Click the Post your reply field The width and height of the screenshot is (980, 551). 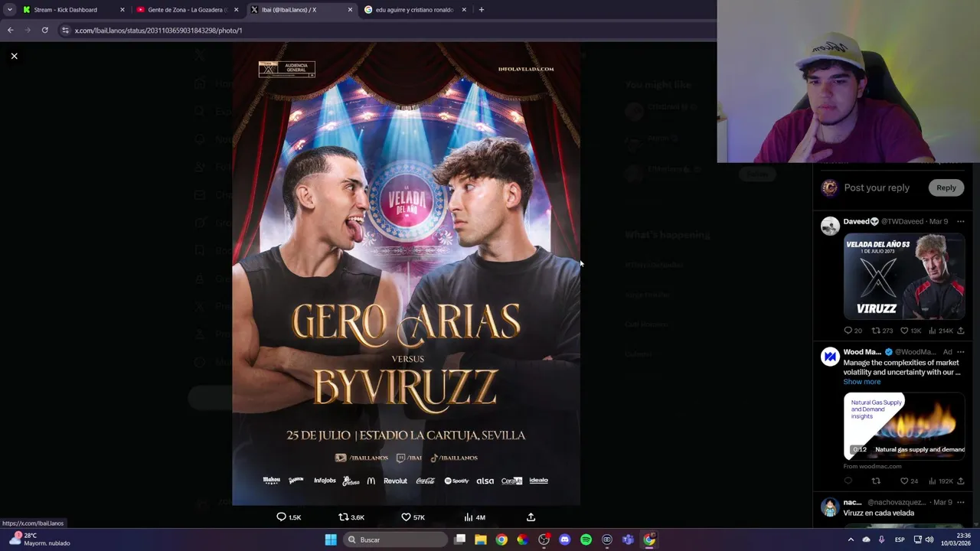[x=877, y=187]
